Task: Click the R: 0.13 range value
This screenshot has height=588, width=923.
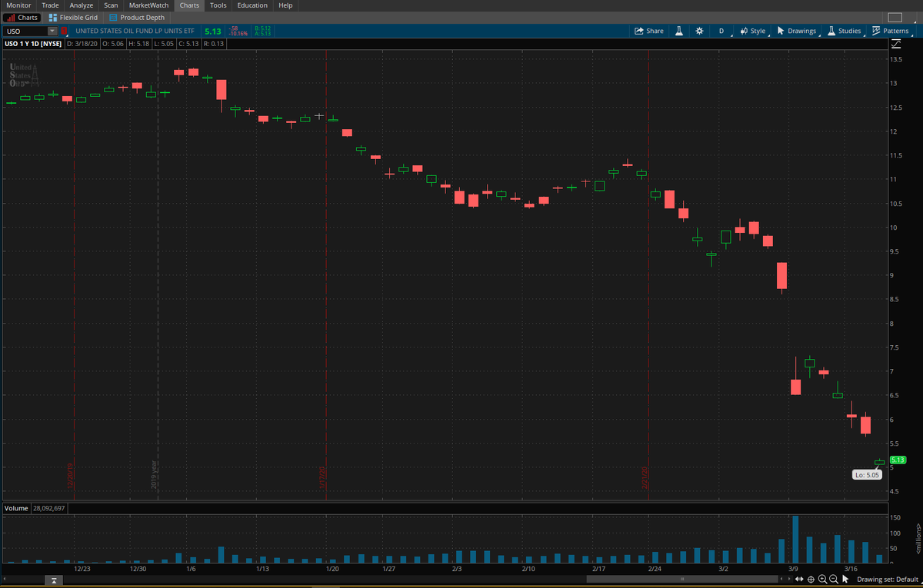Action: 213,44
